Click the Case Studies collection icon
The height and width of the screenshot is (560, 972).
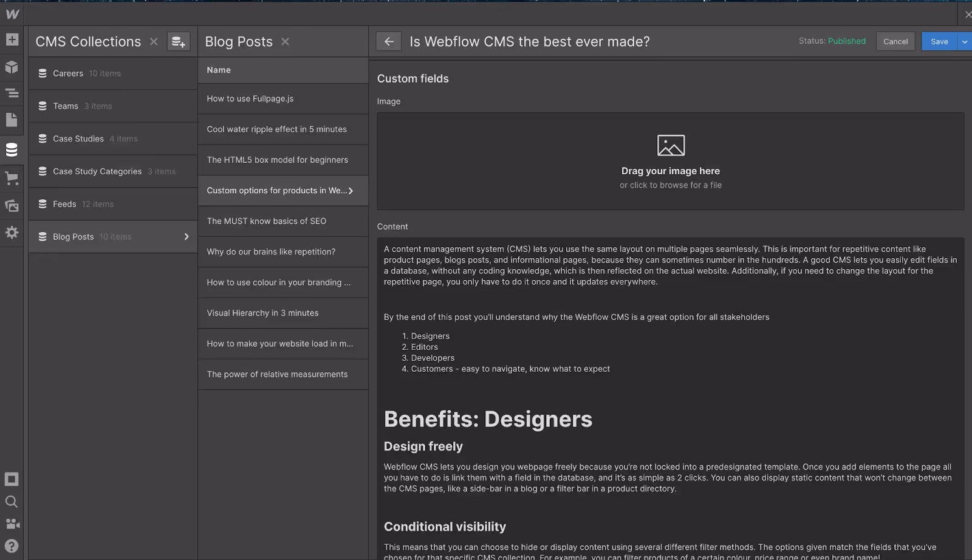click(x=43, y=139)
